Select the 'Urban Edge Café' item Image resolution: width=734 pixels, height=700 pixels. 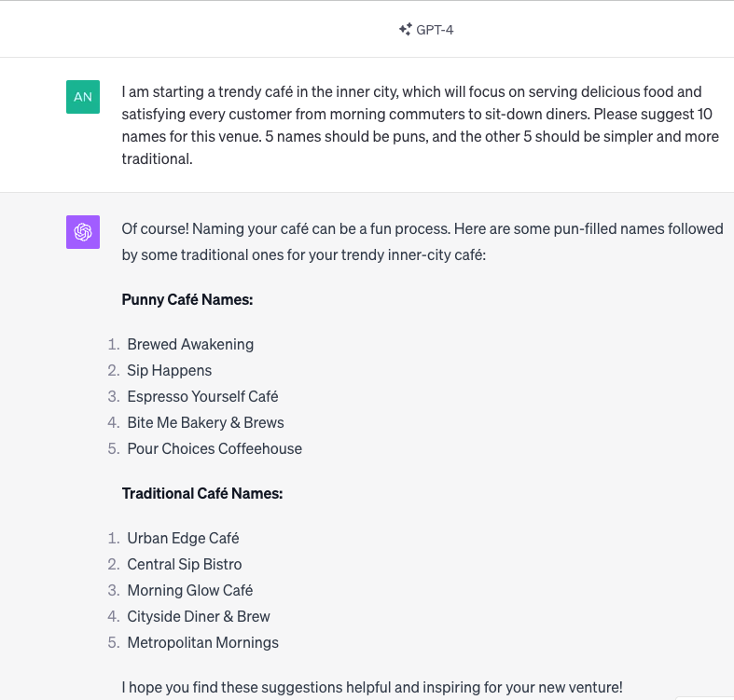[183, 538]
